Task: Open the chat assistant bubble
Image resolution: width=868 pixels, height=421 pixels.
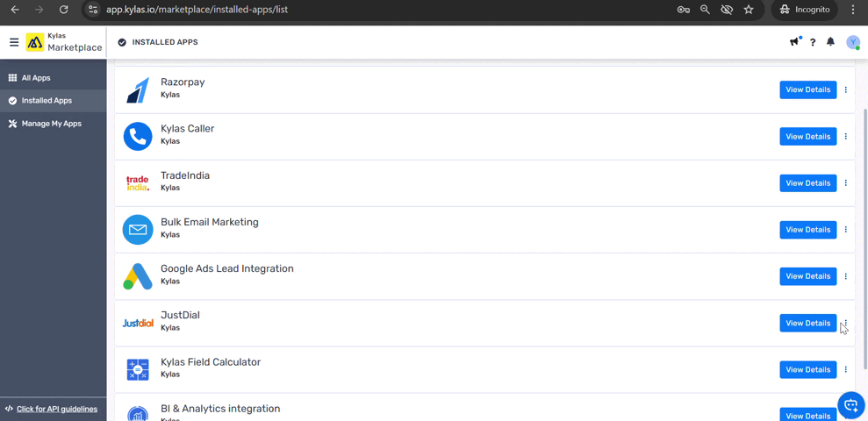Action: point(851,405)
